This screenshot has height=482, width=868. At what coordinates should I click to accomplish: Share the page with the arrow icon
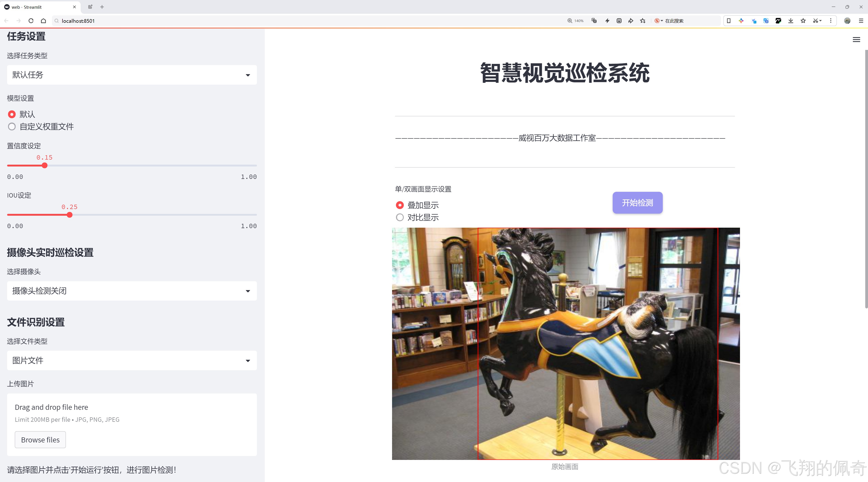[631, 20]
